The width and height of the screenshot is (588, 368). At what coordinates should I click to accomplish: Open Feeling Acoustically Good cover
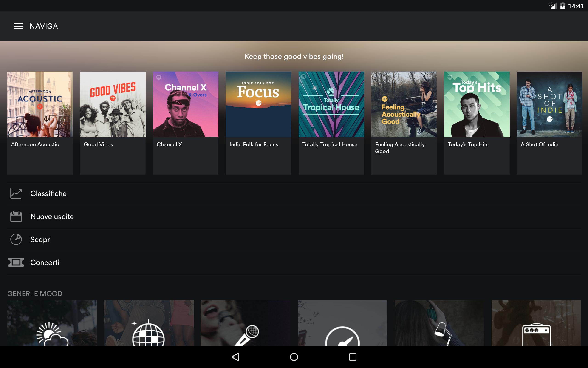click(404, 104)
